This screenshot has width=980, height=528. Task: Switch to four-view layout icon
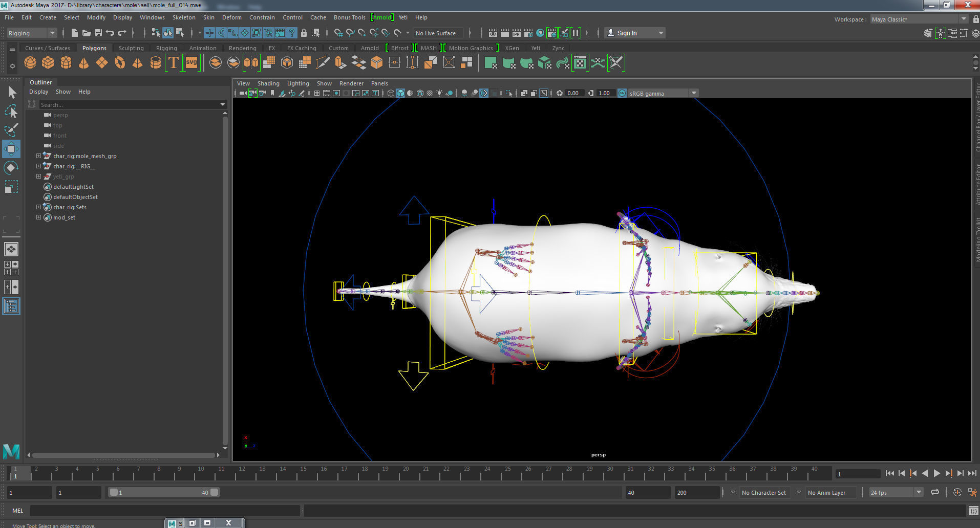click(x=11, y=268)
